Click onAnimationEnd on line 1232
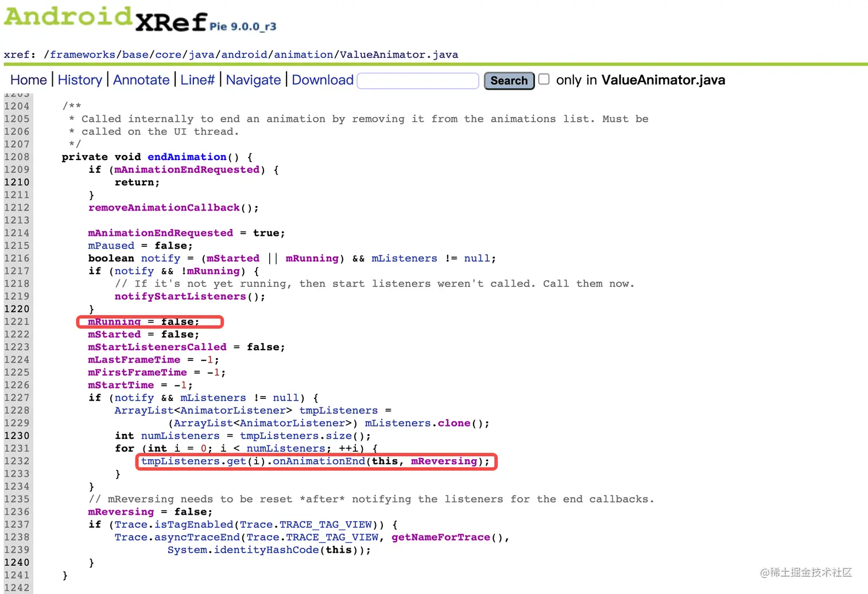This screenshot has width=868, height=594. (319, 461)
